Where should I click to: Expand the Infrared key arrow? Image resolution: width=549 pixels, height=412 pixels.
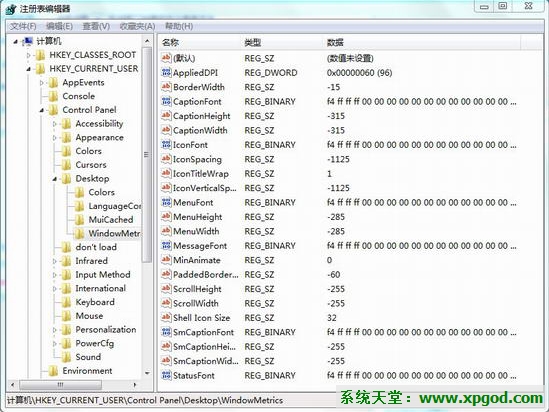coord(55,261)
